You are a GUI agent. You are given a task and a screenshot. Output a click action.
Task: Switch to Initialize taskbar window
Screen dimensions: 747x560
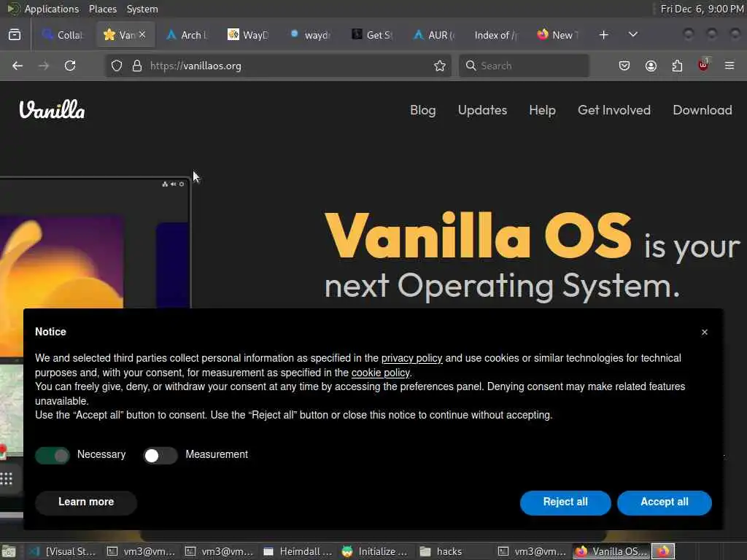pyautogui.click(x=376, y=551)
